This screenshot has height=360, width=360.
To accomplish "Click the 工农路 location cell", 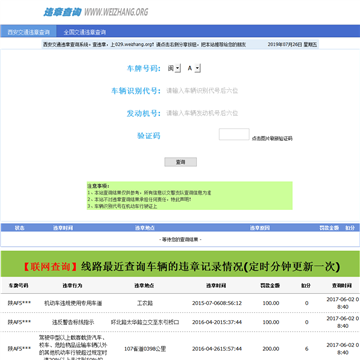I will [x=145, y=303].
